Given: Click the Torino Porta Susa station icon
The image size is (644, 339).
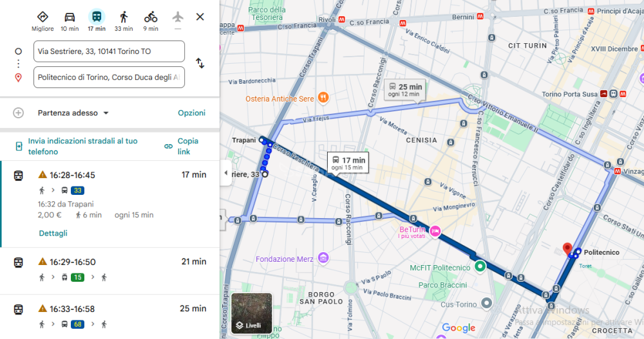Looking at the screenshot, I should point(604,93).
